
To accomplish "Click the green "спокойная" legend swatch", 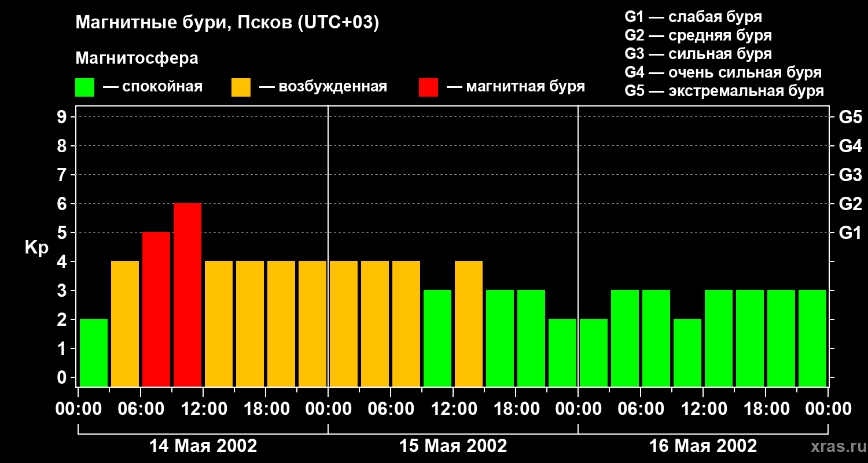I will pyautogui.click(x=84, y=87).
